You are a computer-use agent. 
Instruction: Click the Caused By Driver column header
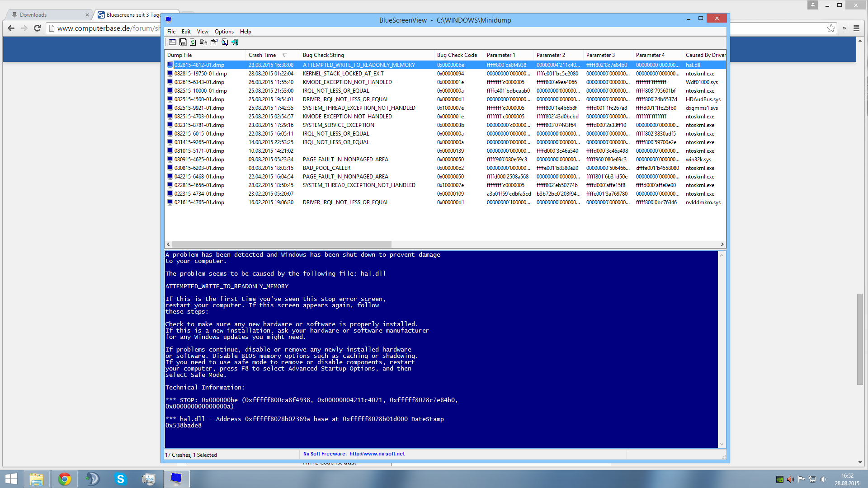pos(704,55)
